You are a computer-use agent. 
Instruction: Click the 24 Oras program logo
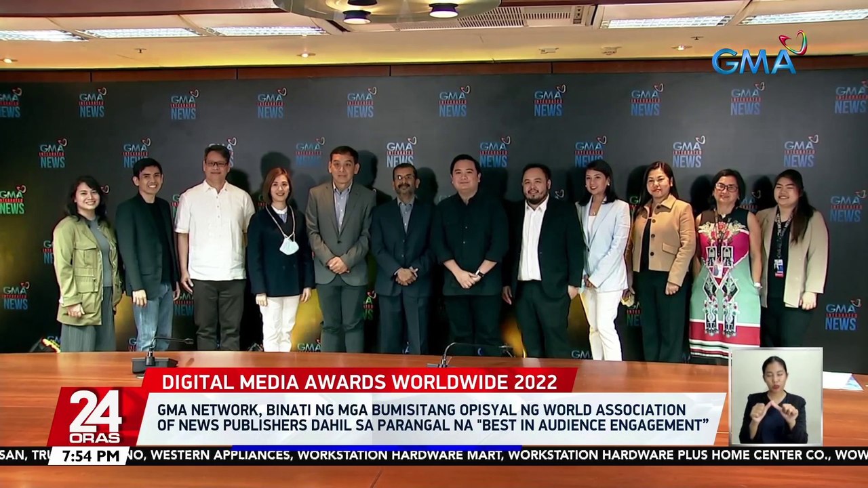point(95,416)
